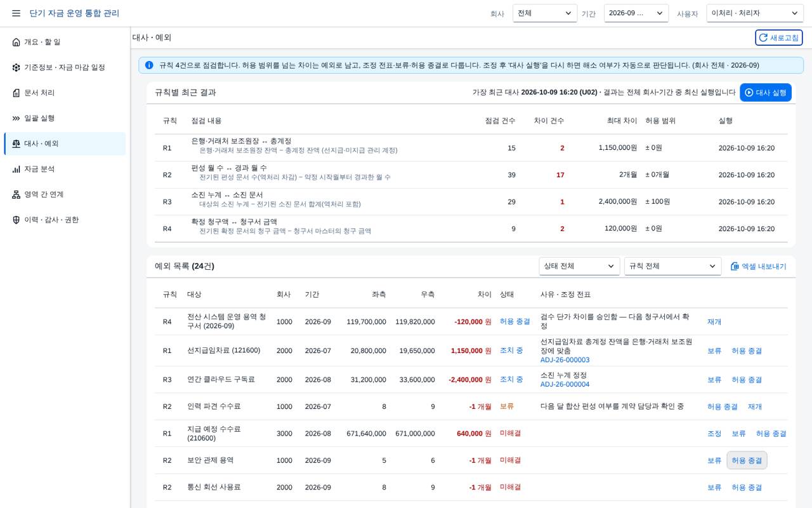812x508 pixels.
Task: Go to 개요 · 할 일 menu
Action: (65, 42)
